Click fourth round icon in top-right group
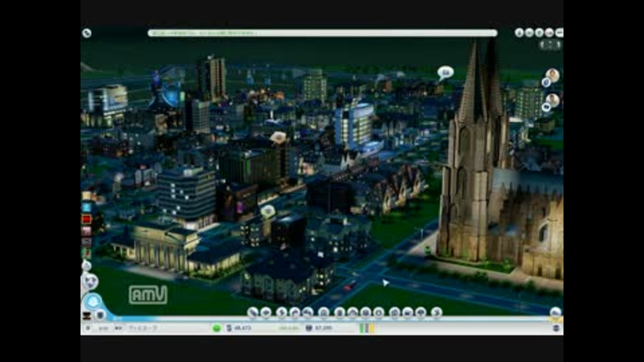The width and height of the screenshot is (644, 362). pyautogui.click(x=549, y=32)
